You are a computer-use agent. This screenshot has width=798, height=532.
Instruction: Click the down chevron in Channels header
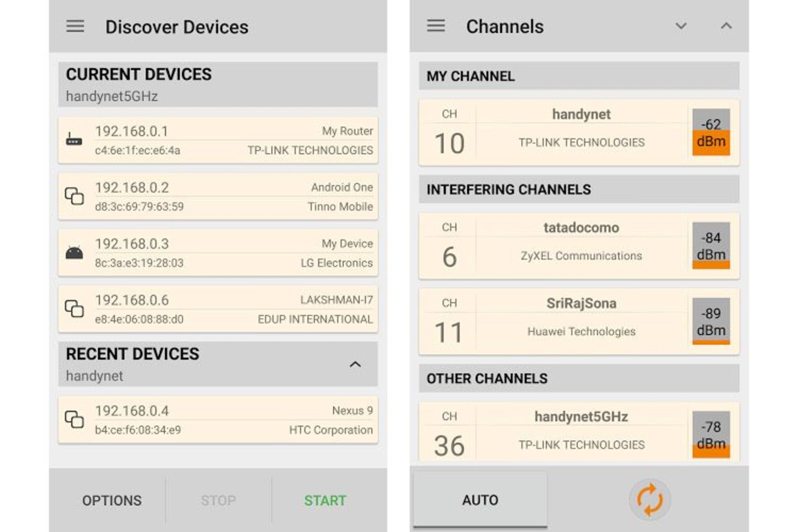click(681, 26)
